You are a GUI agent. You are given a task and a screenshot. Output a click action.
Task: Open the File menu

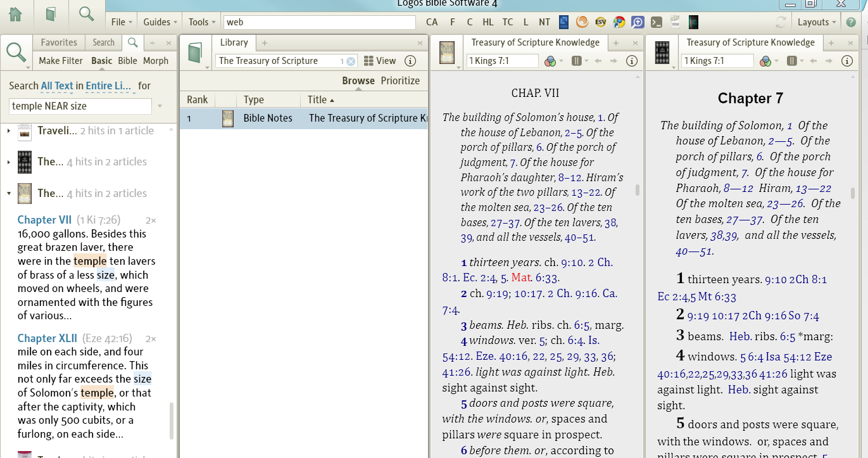pyautogui.click(x=122, y=22)
